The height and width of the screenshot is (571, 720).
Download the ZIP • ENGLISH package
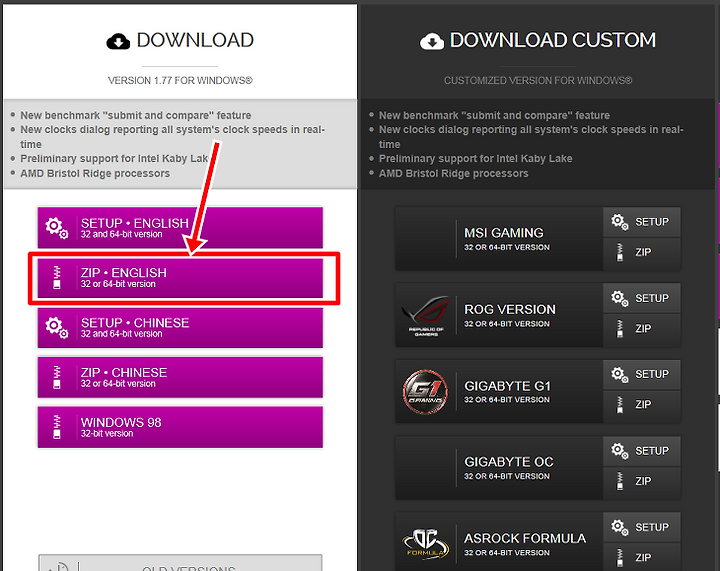click(x=180, y=278)
